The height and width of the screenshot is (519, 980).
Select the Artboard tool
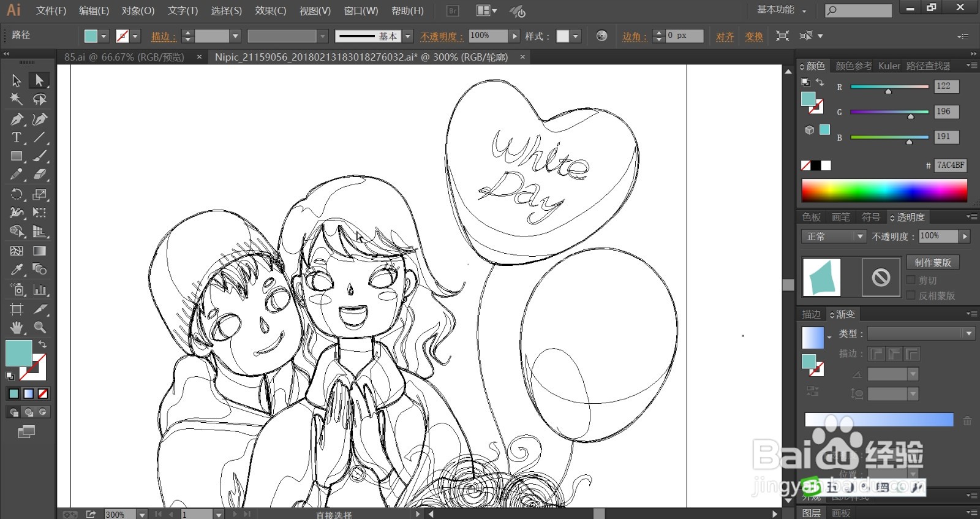point(17,309)
